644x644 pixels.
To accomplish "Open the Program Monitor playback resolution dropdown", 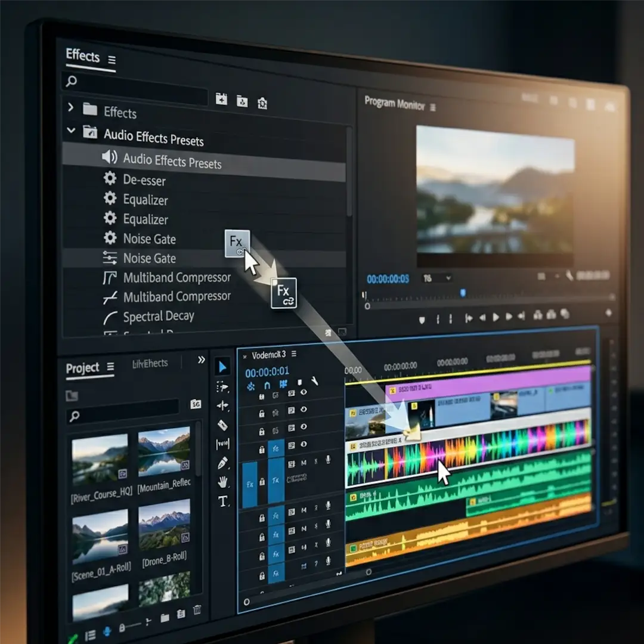I will (x=549, y=277).
